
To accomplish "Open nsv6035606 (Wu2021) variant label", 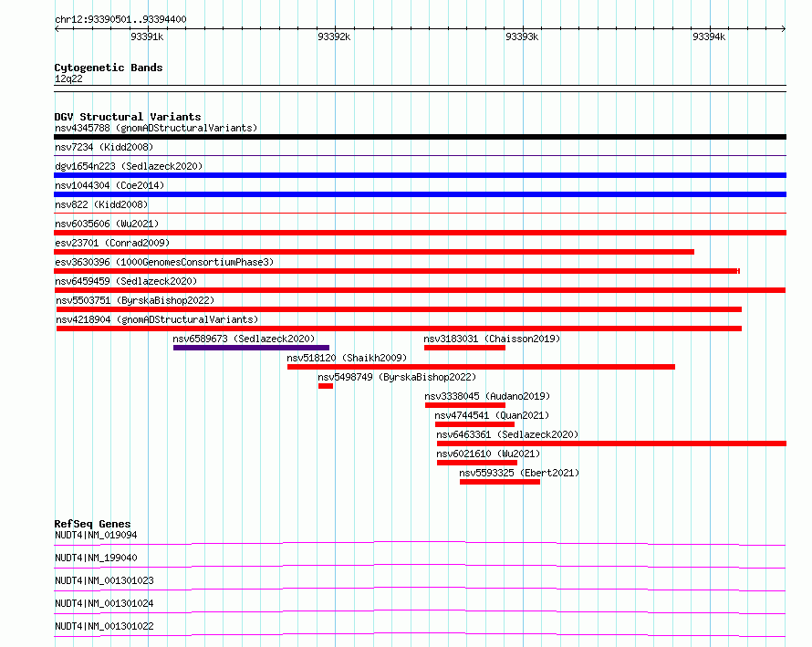I will 107,224.
